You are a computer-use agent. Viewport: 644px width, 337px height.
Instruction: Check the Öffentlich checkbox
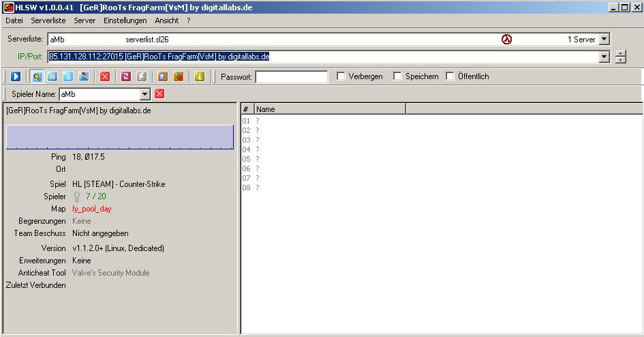[x=450, y=76]
